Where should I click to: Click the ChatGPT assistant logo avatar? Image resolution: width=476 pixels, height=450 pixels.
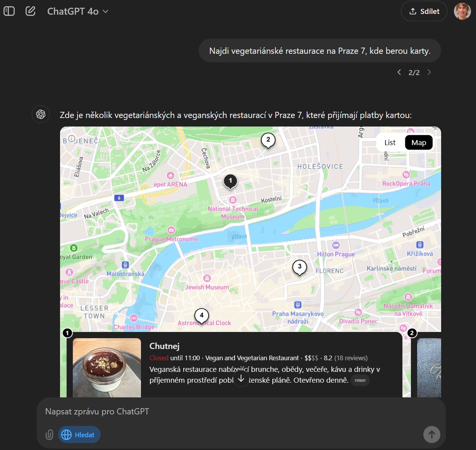coord(41,114)
